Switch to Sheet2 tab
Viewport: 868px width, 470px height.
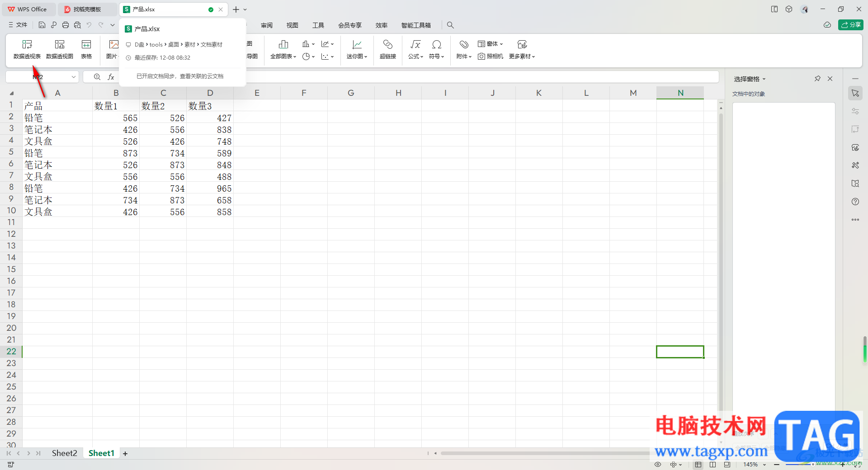coord(64,453)
